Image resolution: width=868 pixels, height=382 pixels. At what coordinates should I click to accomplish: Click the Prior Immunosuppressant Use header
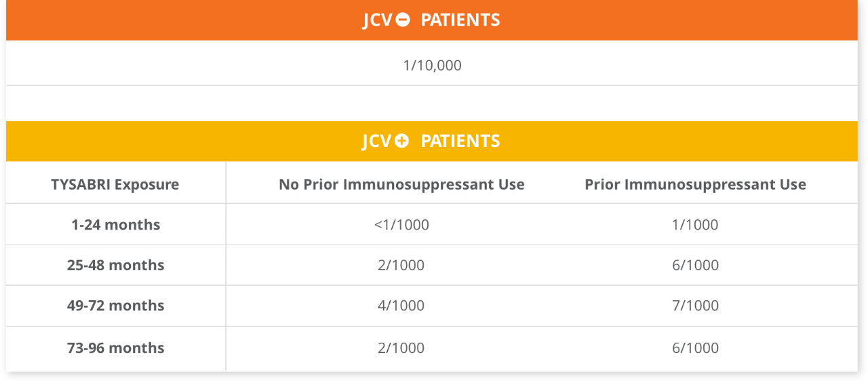coord(696,184)
